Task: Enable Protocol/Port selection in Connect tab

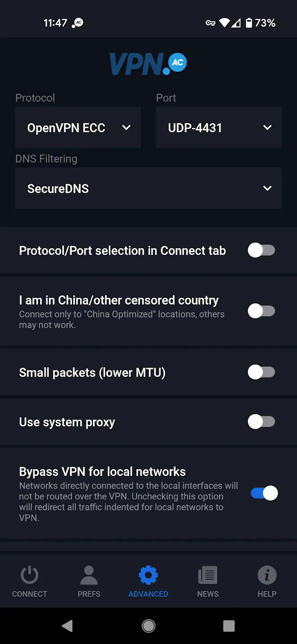Action: pyautogui.click(x=261, y=250)
